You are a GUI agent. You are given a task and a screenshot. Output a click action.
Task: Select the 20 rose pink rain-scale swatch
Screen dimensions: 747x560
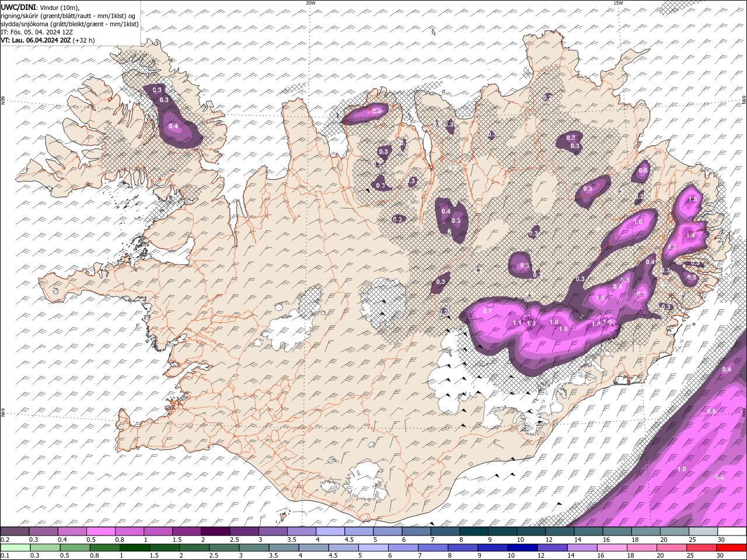[x=672, y=547]
